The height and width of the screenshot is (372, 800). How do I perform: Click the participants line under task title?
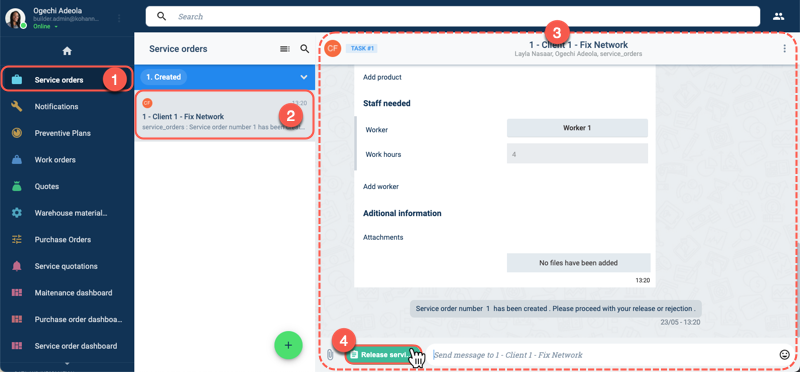[579, 54]
